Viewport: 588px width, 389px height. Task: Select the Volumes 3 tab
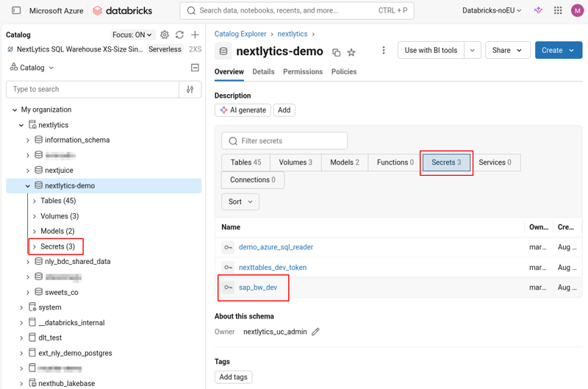[295, 163]
